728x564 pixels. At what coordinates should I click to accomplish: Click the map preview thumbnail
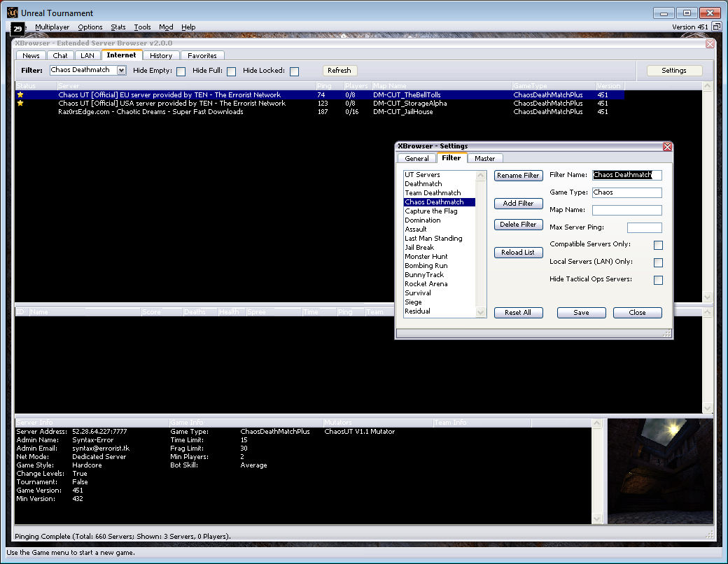[x=660, y=471]
